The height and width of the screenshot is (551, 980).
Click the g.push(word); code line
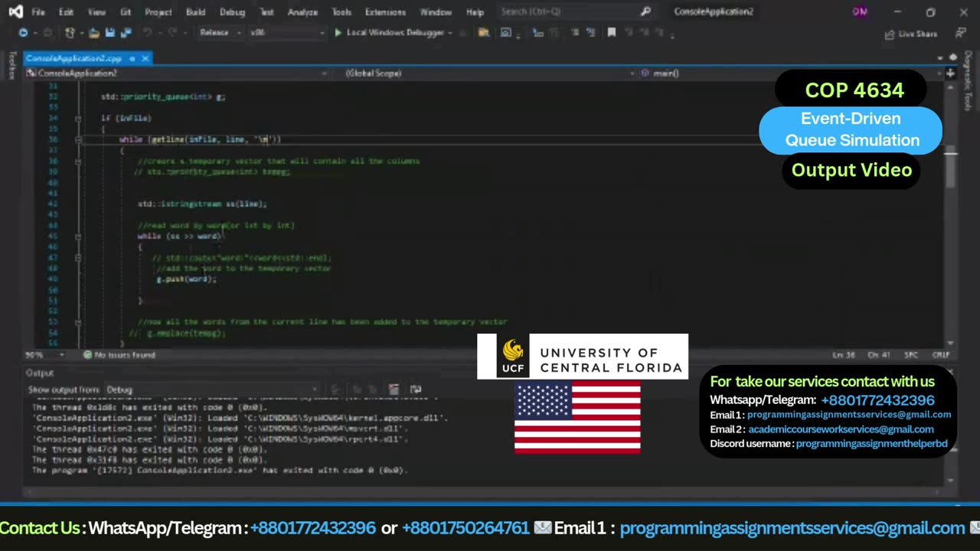click(186, 279)
